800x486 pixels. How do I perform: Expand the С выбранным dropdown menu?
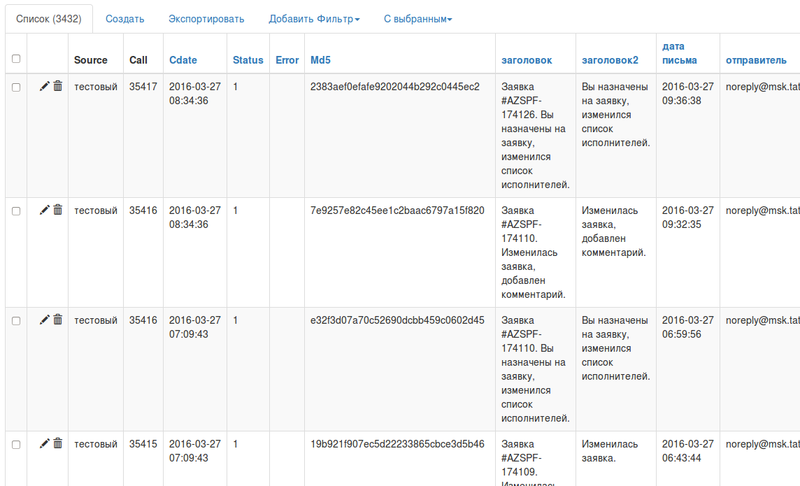click(417, 19)
